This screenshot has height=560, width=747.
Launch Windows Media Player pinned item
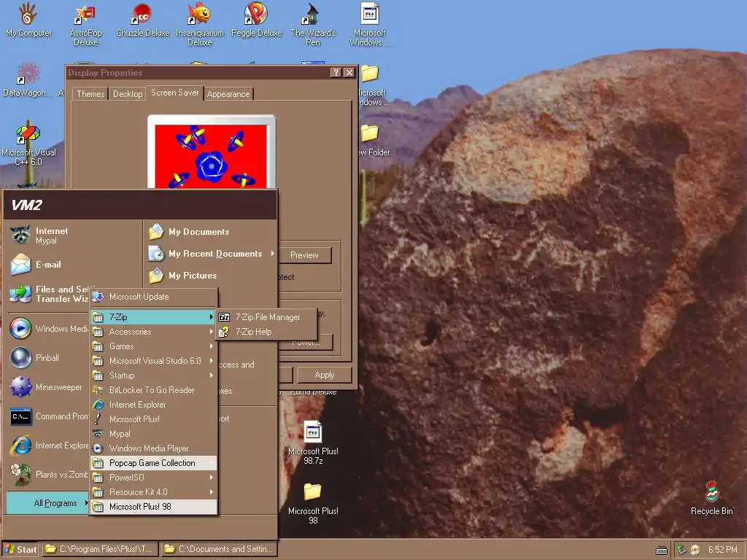(x=49, y=329)
